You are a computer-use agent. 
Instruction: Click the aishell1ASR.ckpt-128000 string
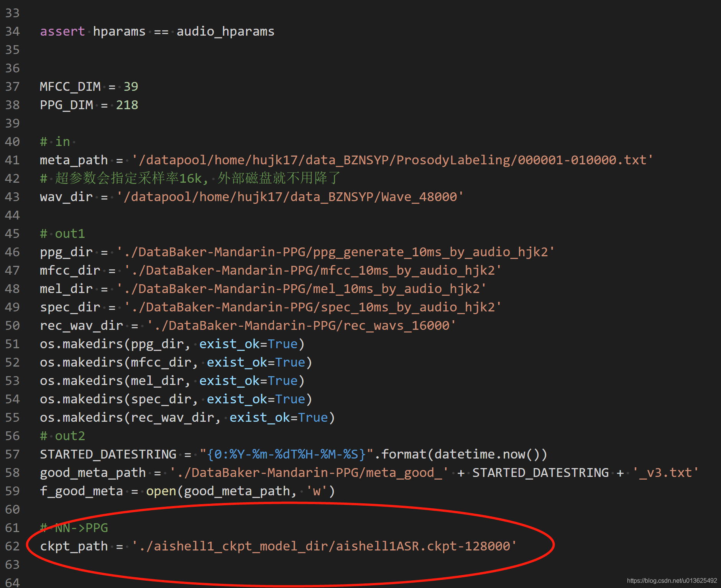[324, 546]
